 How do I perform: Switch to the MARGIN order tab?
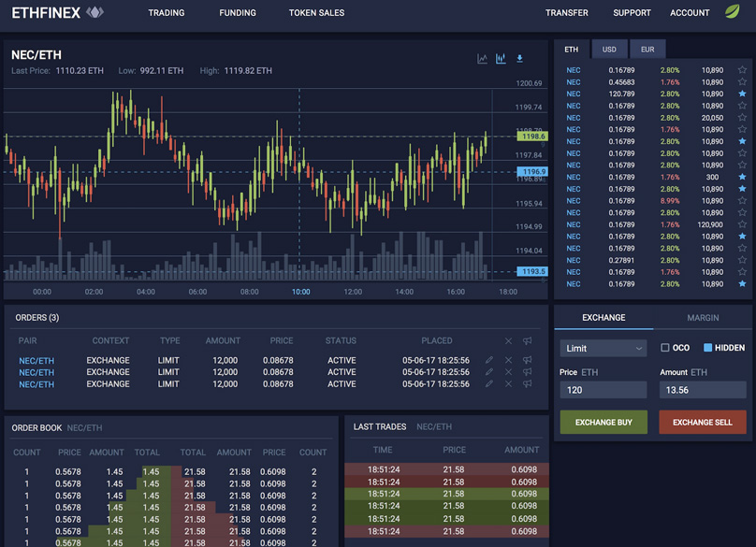[x=703, y=318]
